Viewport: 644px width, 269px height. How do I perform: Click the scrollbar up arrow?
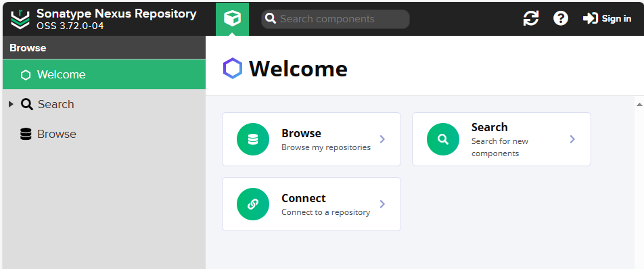pos(639,105)
